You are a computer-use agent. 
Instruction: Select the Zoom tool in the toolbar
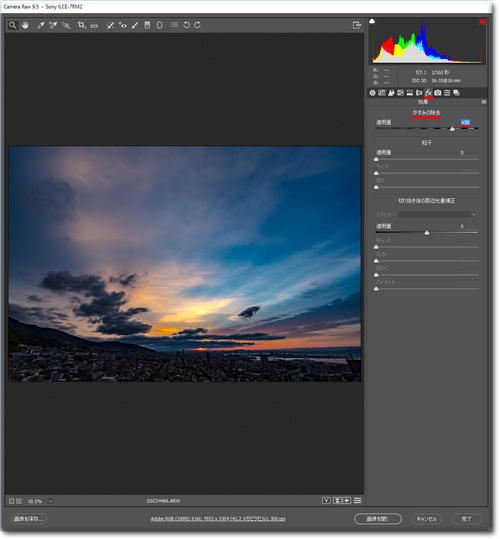pos(12,25)
